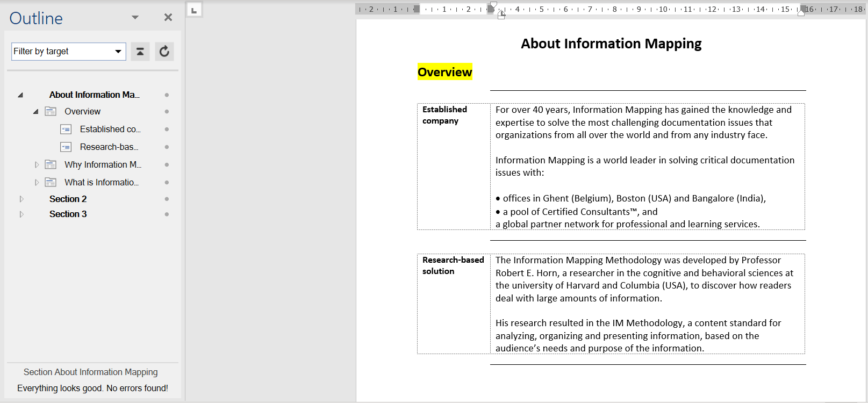Click the About Information Mapping document title
The width and height of the screenshot is (868, 403).
[x=611, y=44]
